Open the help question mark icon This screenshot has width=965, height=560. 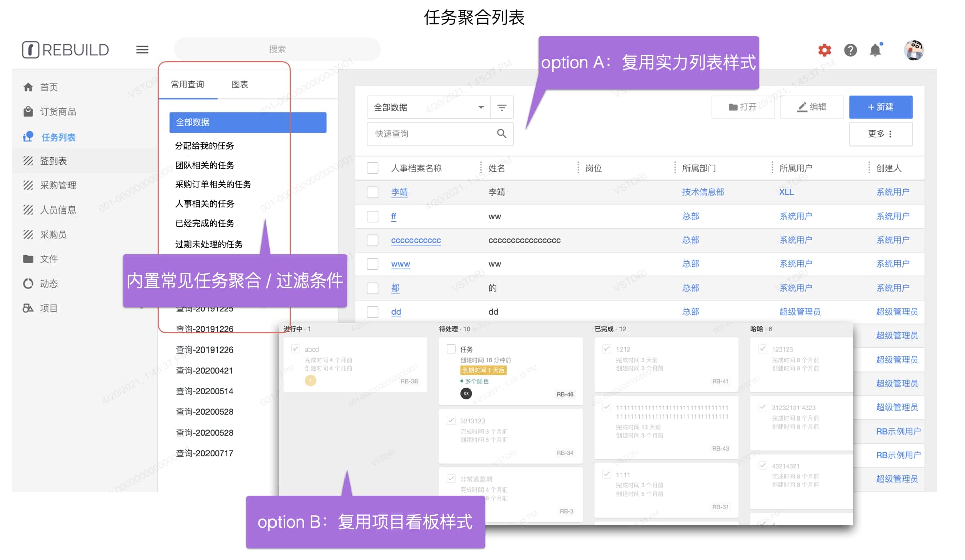850,50
